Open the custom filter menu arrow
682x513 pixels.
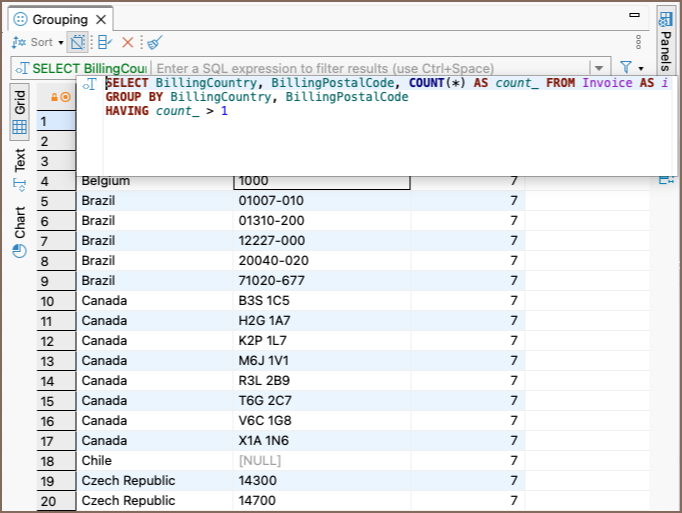641,68
